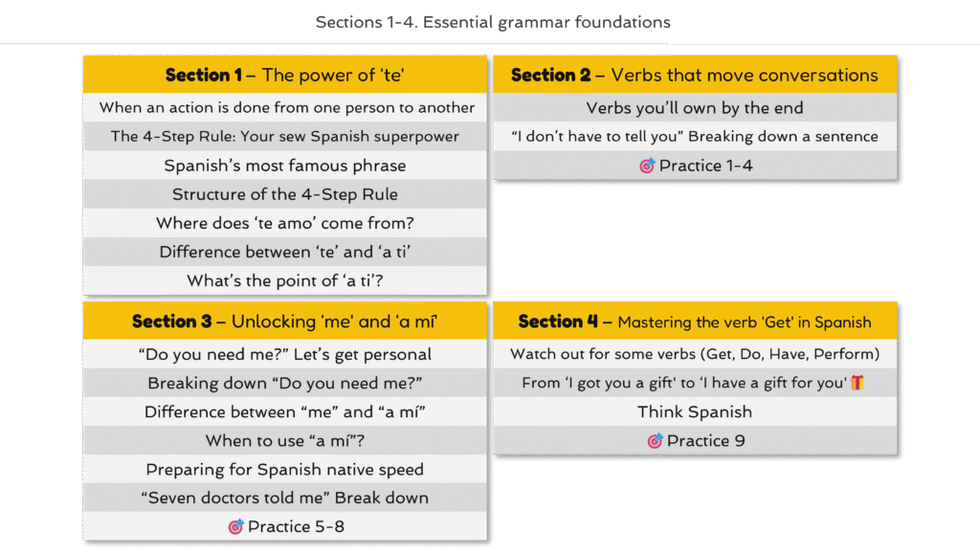
Task: Select 'When to use a mí?' lesson
Action: 285,440
